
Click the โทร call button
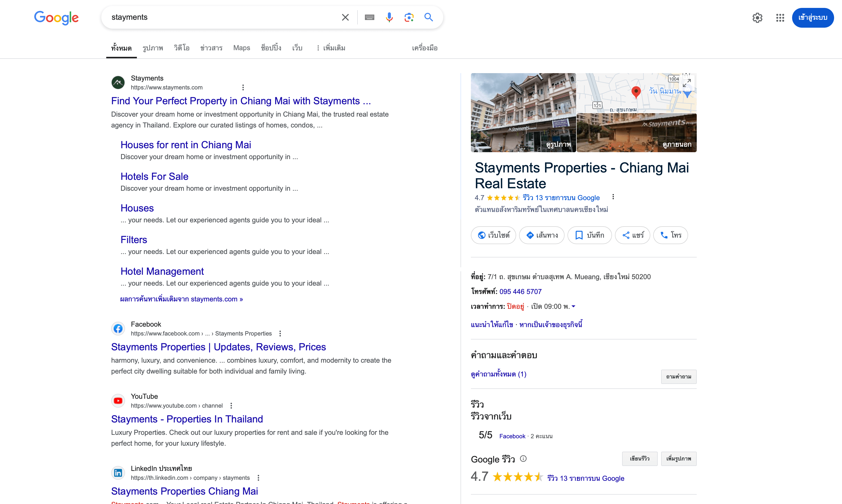click(671, 235)
